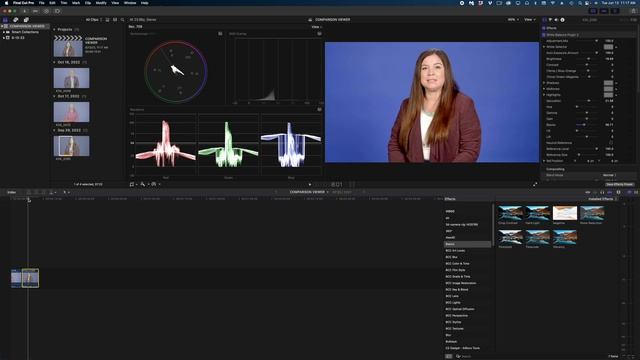Expand the White Selector parameter
Screen dimensions: 640x360
(x=544, y=47)
